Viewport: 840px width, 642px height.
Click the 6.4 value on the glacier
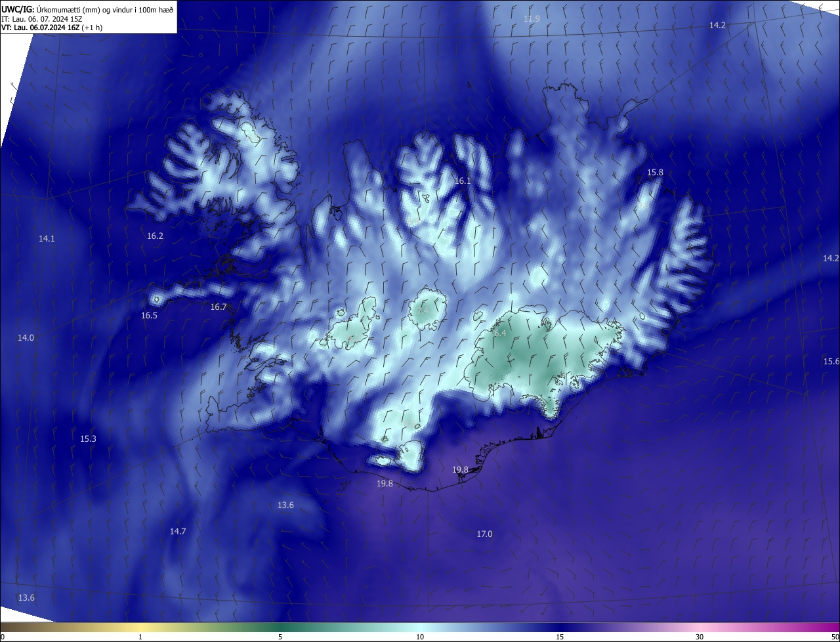pos(500,333)
